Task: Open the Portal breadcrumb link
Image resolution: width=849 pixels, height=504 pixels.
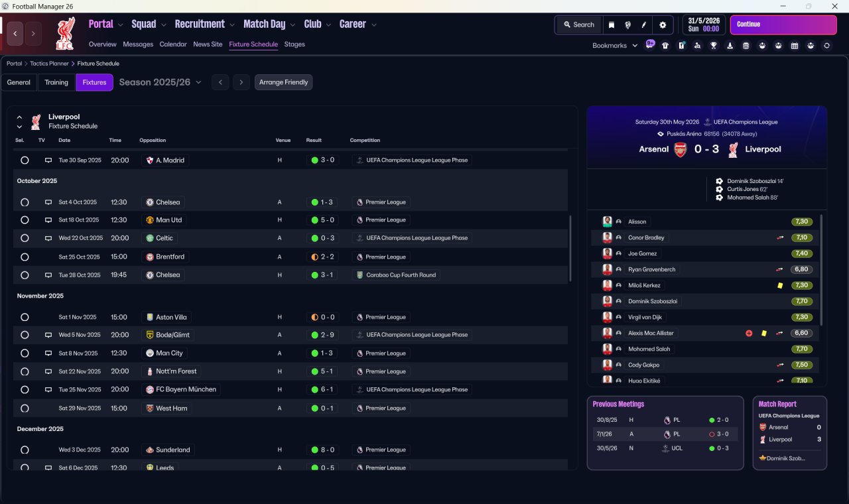Action: point(15,64)
